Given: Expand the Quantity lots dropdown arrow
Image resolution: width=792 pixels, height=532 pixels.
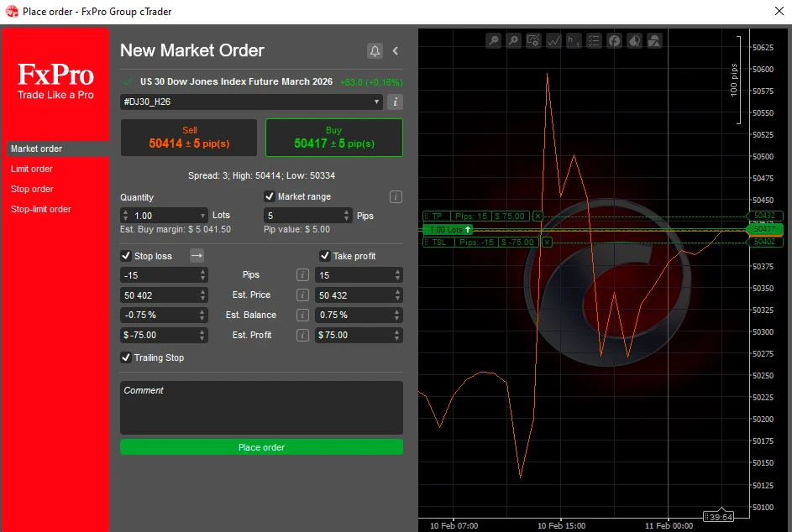Looking at the screenshot, I should [202, 216].
